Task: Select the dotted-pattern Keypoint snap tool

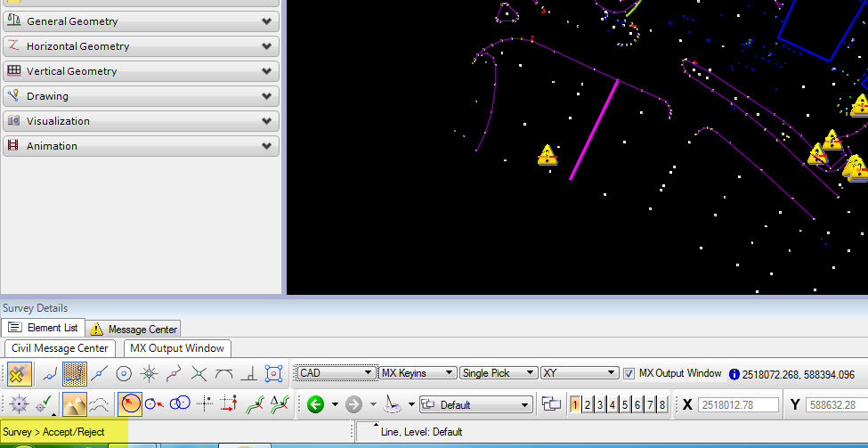Action: click(74, 374)
